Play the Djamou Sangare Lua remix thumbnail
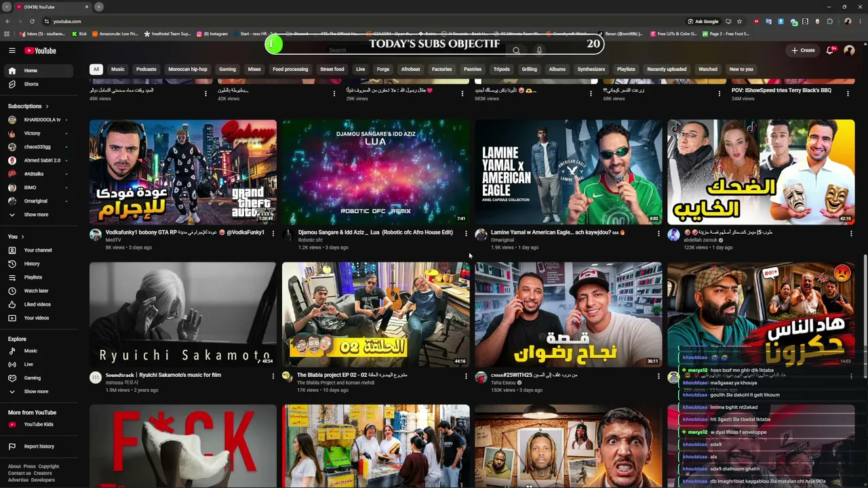Viewport: 868px width, 488px height. 376,172
